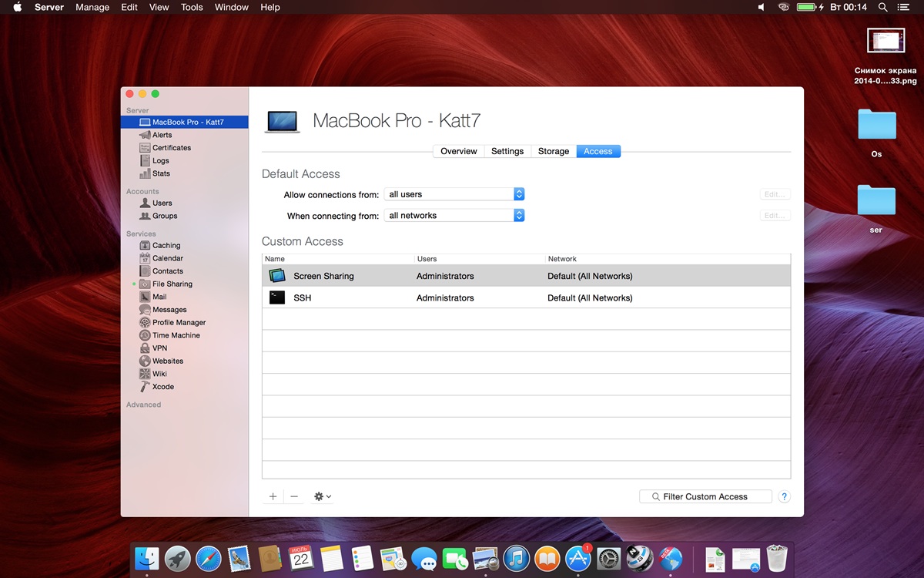Click the Network column header
Screen dimensions: 924x578
coord(668,259)
